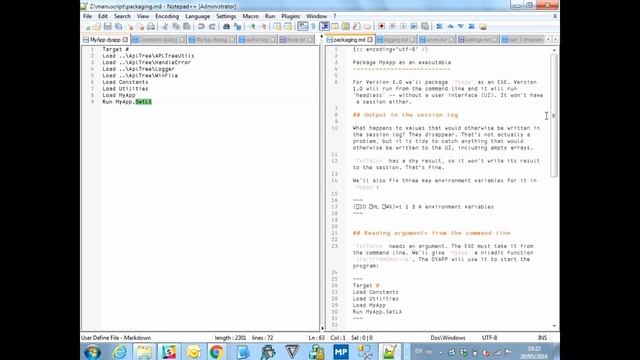Open the Search menu
This screenshot has height=360, width=640.
122,16
